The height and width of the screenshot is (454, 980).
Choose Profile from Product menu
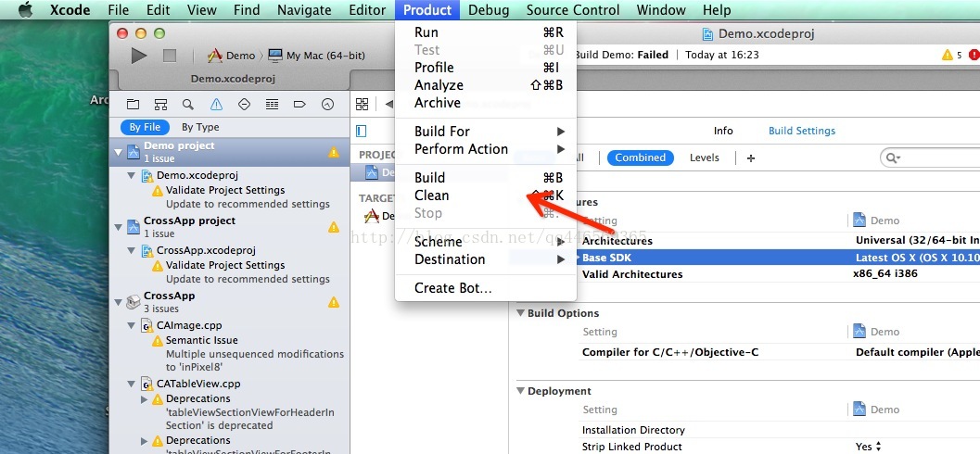[x=486, y=68]
